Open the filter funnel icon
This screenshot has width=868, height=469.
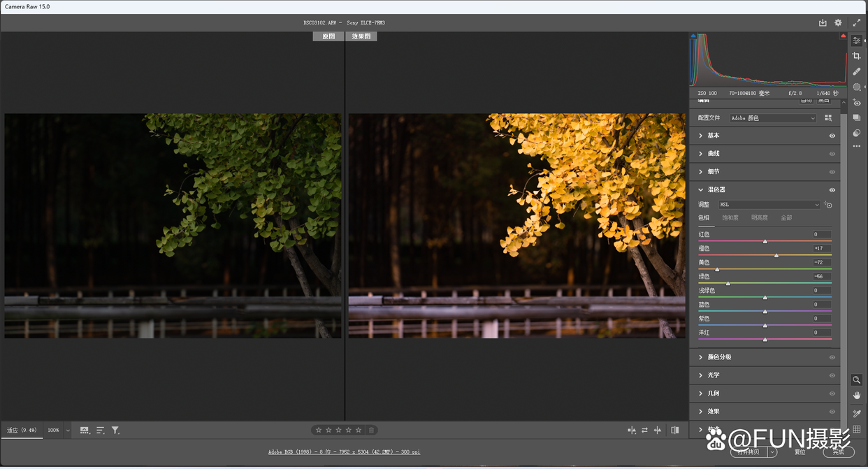116,431
